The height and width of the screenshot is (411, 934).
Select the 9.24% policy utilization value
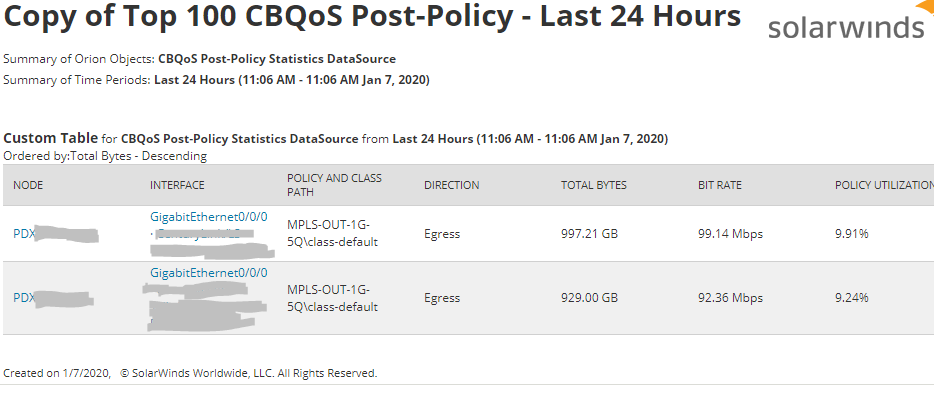click(851, 298)
